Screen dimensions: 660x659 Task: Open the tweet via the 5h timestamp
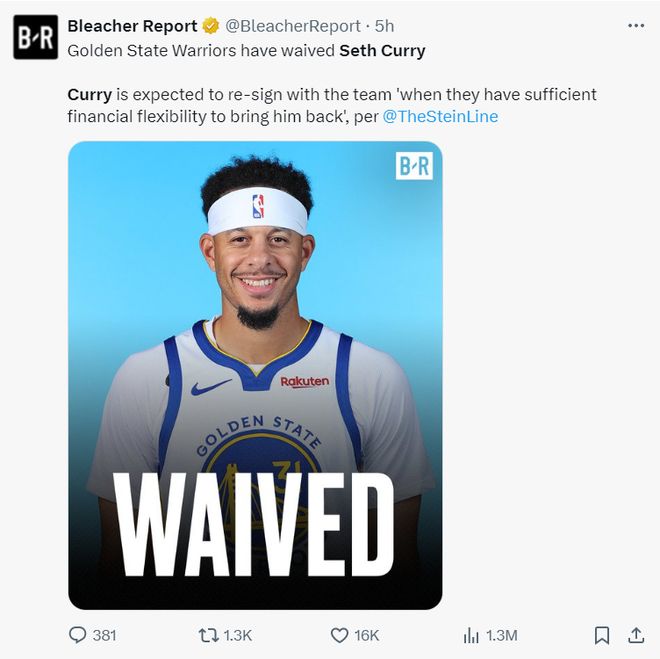pyautogui.click(x=384, y=27)
